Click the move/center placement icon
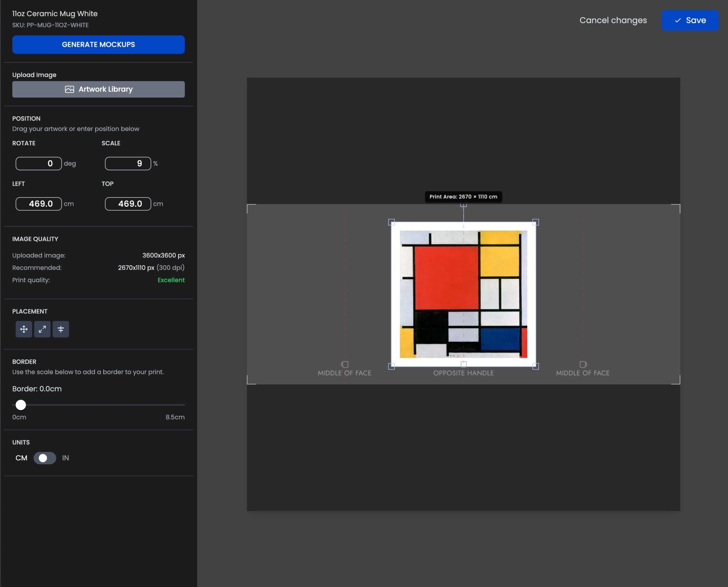 click(24, 329)
